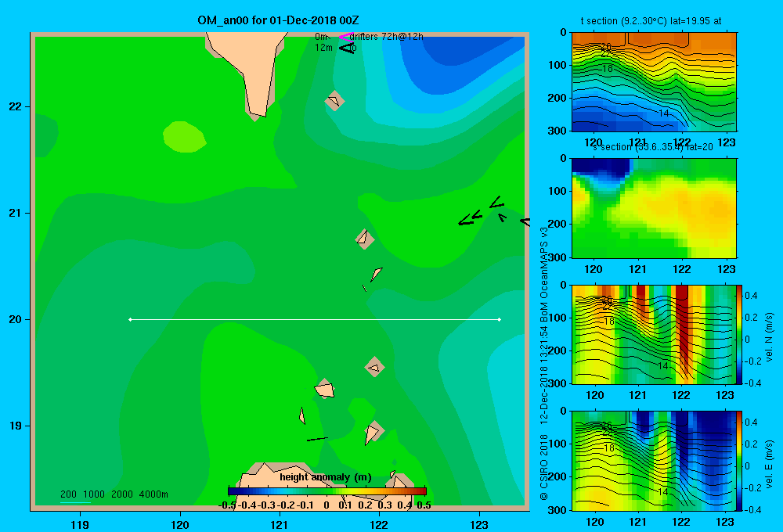The image size is (783, 532).
Task: Click the eastward velocity section plot
Action: (654, 461)
